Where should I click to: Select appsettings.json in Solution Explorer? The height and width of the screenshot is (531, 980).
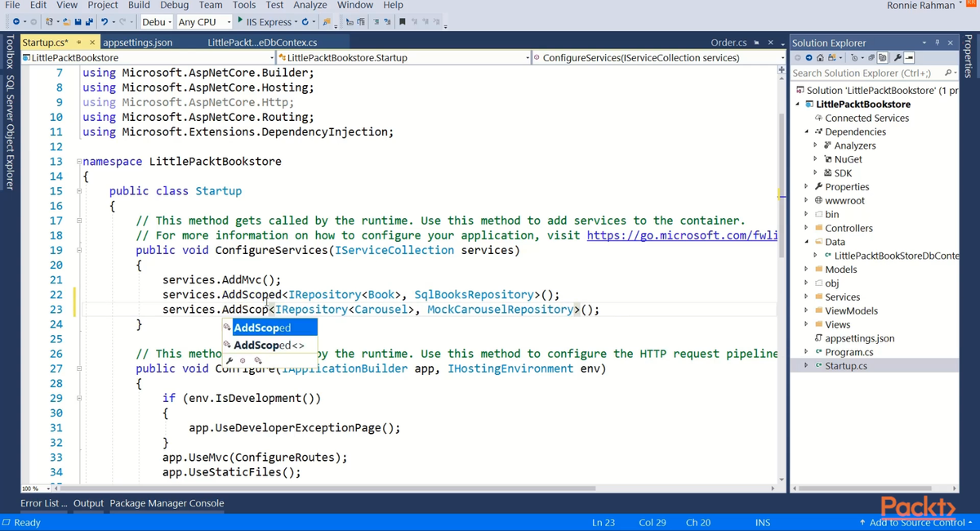point(859,338)
